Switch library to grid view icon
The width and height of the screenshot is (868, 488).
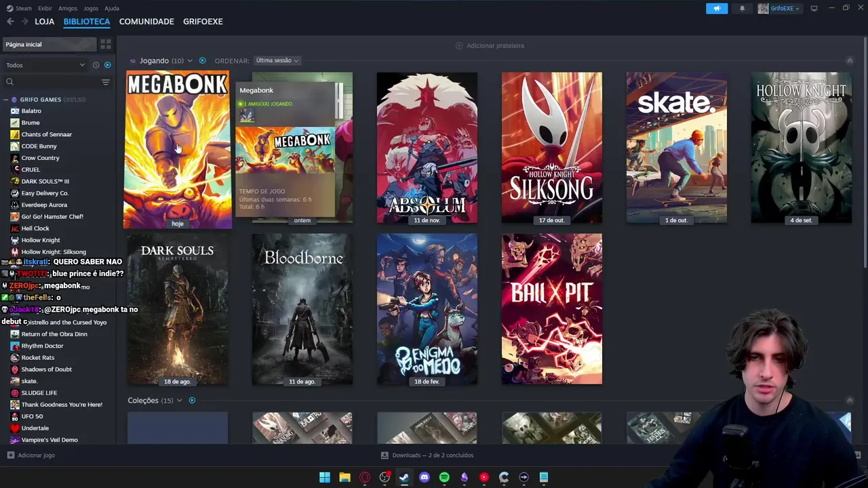pyautogui.click(x=106, y=44)
